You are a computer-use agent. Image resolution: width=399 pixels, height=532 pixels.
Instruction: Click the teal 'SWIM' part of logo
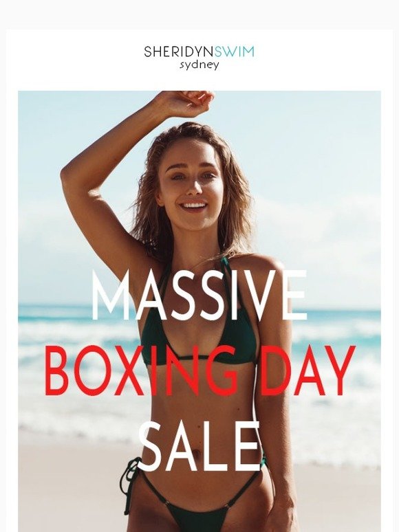pyautogui.click(x=235, y=52)
